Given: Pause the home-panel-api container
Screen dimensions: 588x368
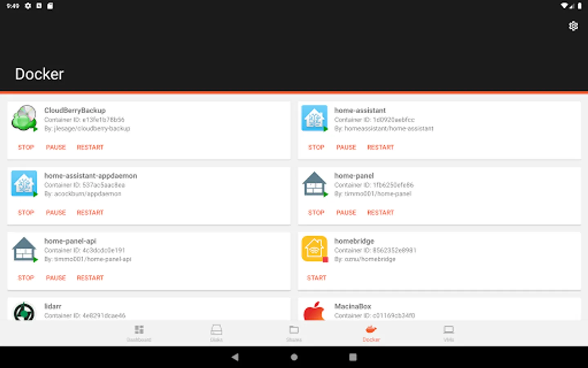Looking at the screenshot, I should [x=56, y=278].
